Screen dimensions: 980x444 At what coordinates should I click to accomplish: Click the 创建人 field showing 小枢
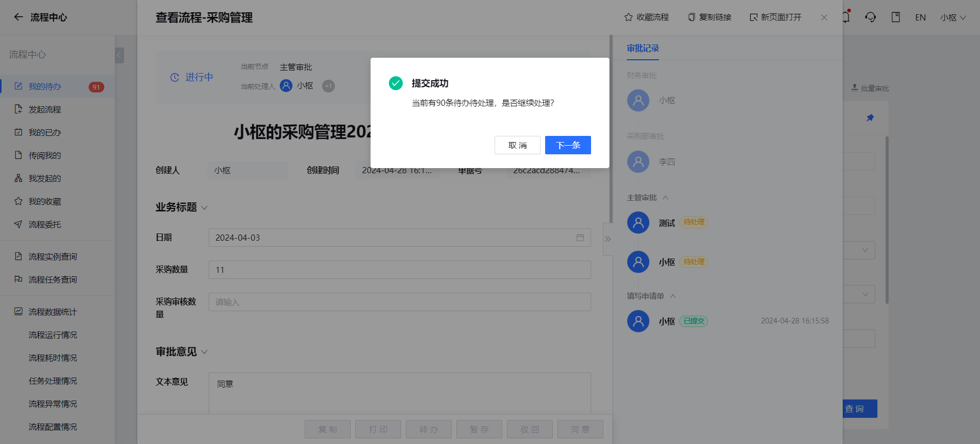point(248,170)
